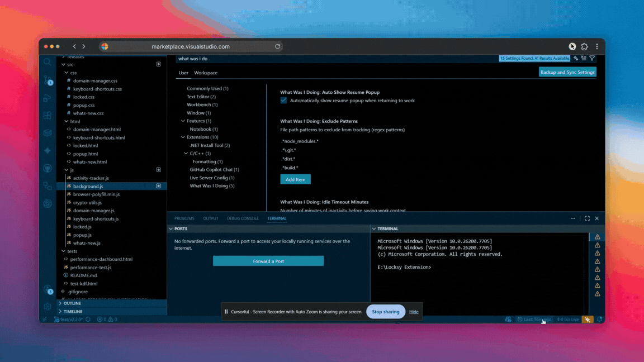This screenshot has height=362, width=644.
Task: Click the Forward a Port button
Action: point(268,261)
